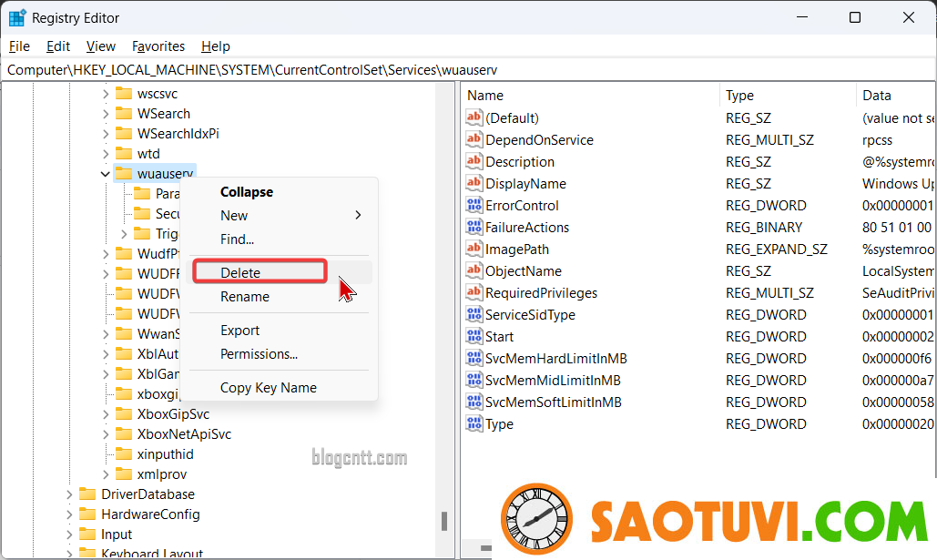Image resolution: width=937 pixels, height=560 pixels.
Task: Select Copy Key Name in context menu
Action: pyautogui.click(x=279, y=387)
